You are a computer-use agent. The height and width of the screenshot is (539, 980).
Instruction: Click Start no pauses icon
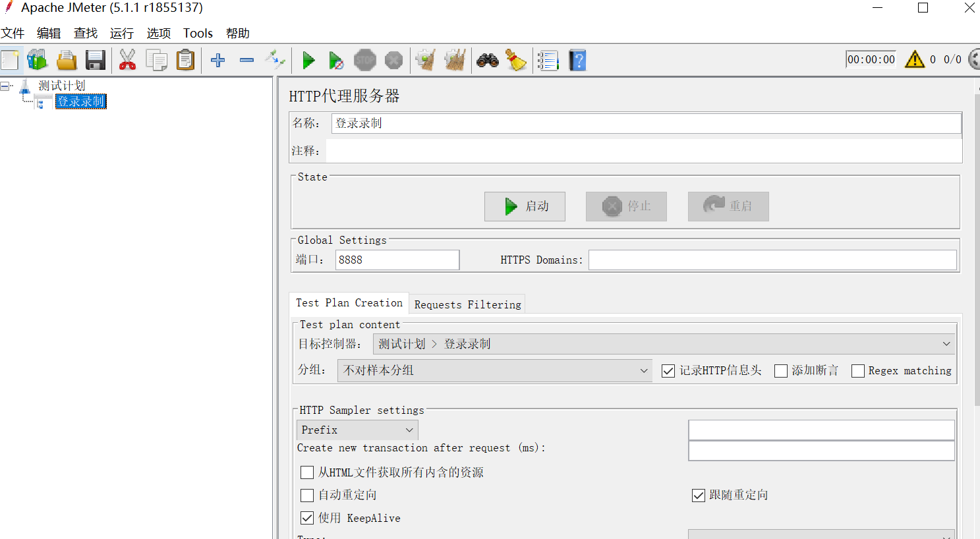[336, 60]
